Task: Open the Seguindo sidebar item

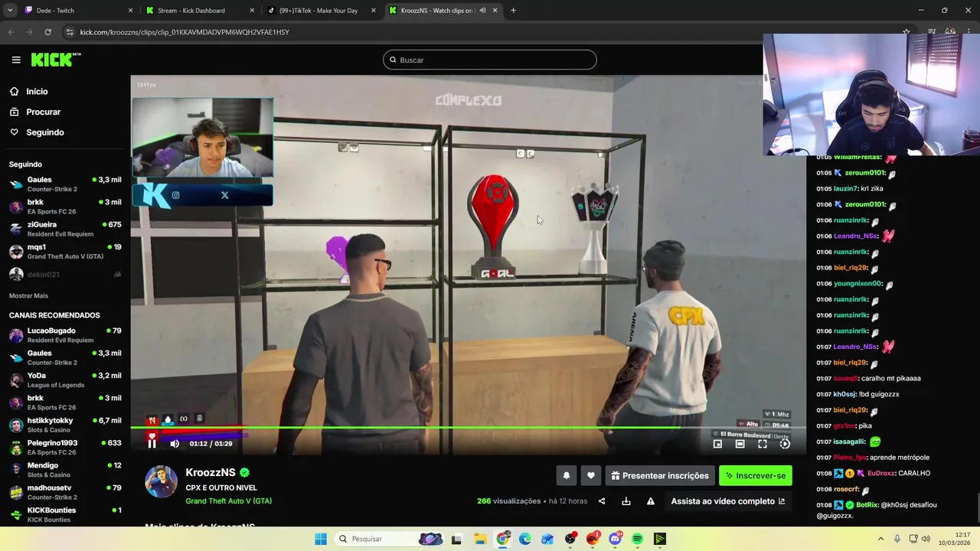Action: click(x=44, y=132)
